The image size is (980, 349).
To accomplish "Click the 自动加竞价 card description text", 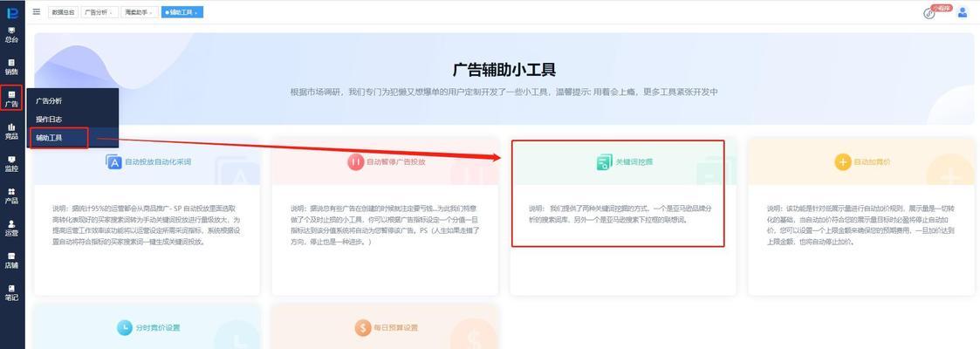I will tap(859, 225).
